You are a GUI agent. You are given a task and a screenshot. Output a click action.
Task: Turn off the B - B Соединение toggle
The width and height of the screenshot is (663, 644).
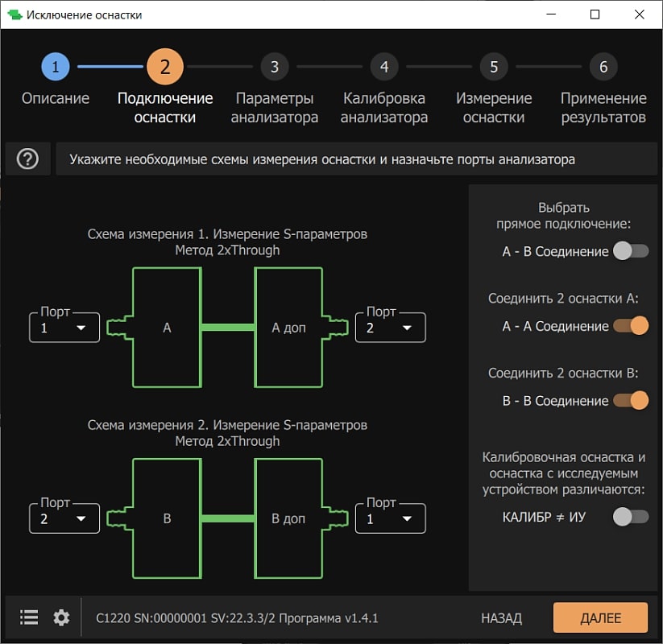(x=630, y=400)
